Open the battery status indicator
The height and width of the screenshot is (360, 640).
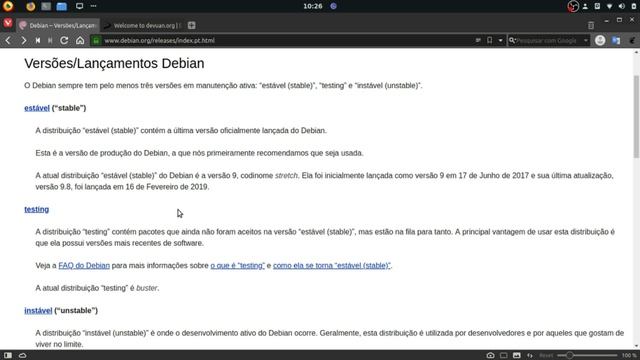coord(634,6)
